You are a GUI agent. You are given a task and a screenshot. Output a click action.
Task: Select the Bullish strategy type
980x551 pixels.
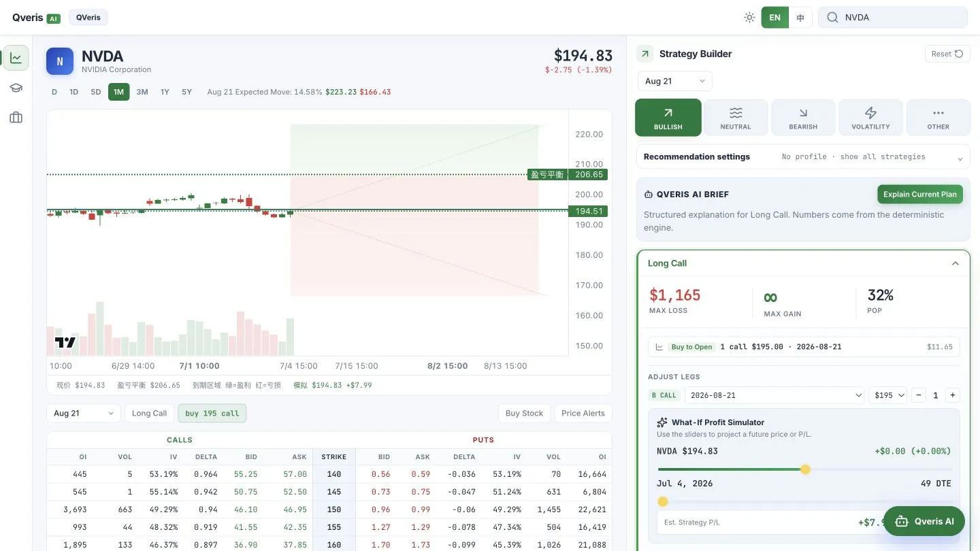[668, 118]
